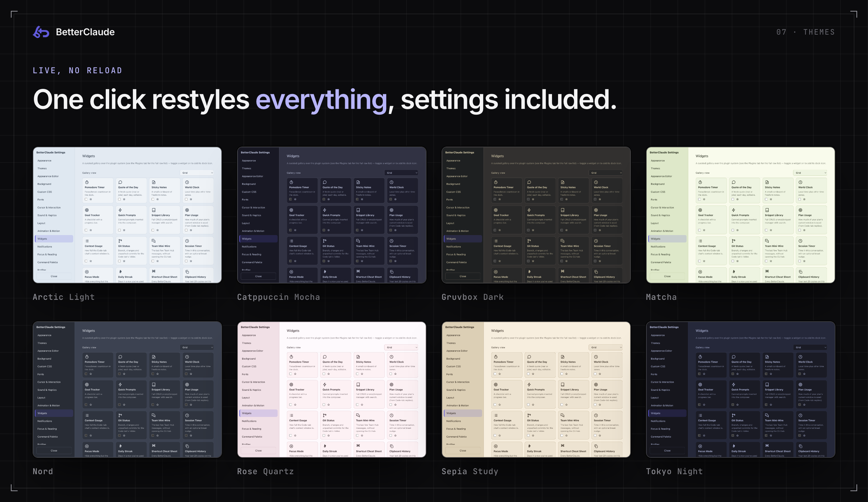Click the Tokyo Night theme caption

click(674, 471)
